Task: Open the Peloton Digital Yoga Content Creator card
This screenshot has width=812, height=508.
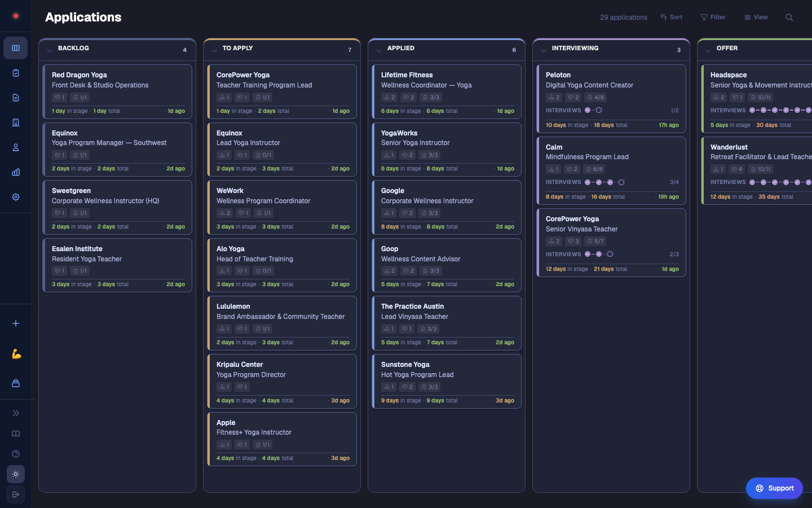Action: point(611,99)
